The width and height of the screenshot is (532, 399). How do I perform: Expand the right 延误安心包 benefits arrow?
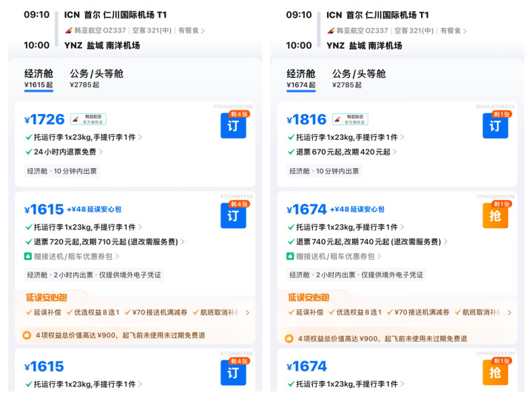point(509,312)
